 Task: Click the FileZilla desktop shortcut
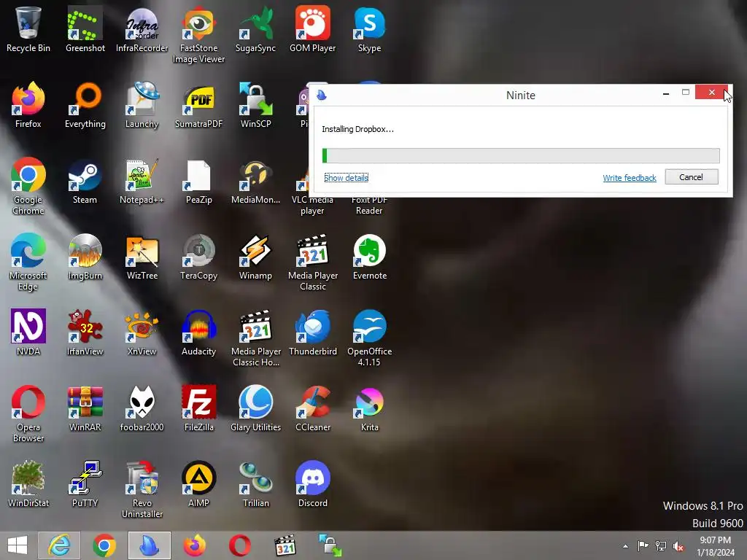[x=198, y=408]
